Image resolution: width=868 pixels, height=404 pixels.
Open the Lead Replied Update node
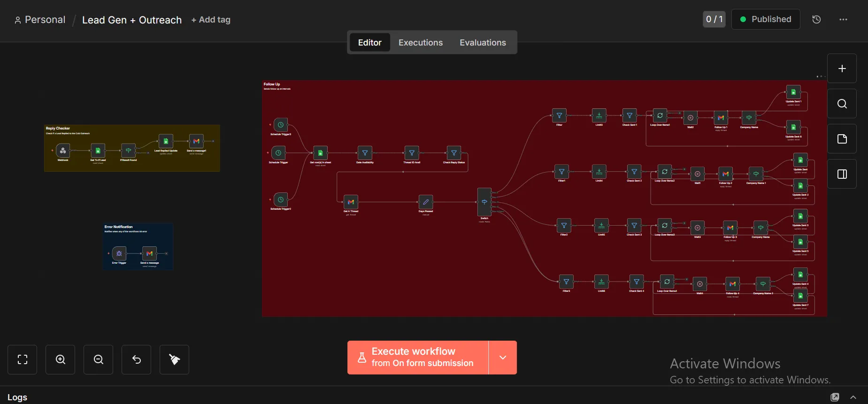point(166,141)
